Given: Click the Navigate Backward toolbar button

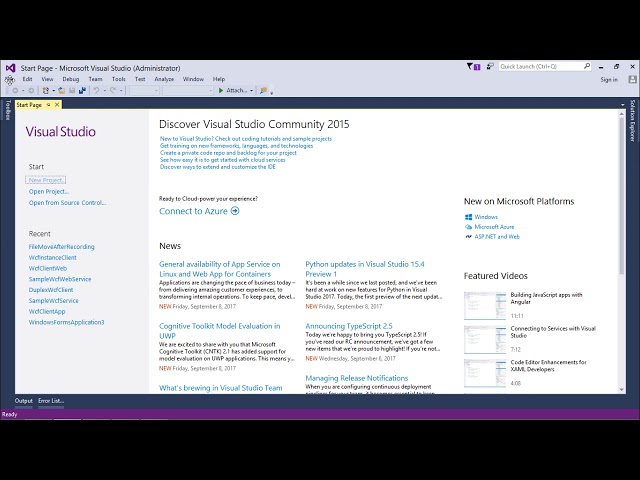Looking at the screenshot, I should (16, 90).
